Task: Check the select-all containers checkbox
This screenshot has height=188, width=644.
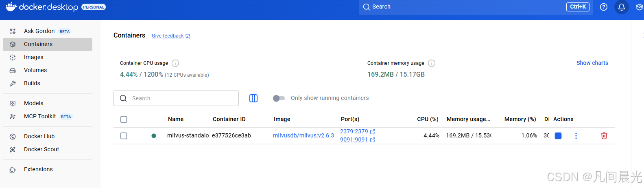Action: click(x=124, y=119)
